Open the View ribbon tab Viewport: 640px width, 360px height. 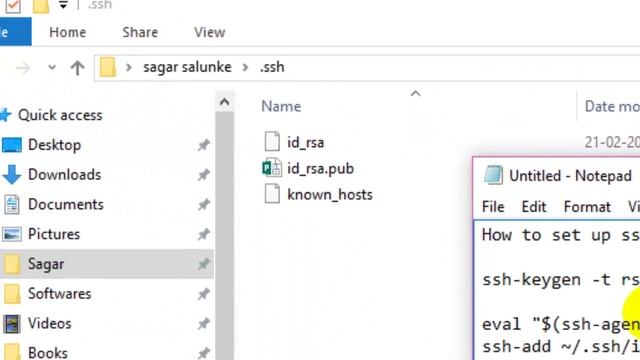click(x=209, y=32)
